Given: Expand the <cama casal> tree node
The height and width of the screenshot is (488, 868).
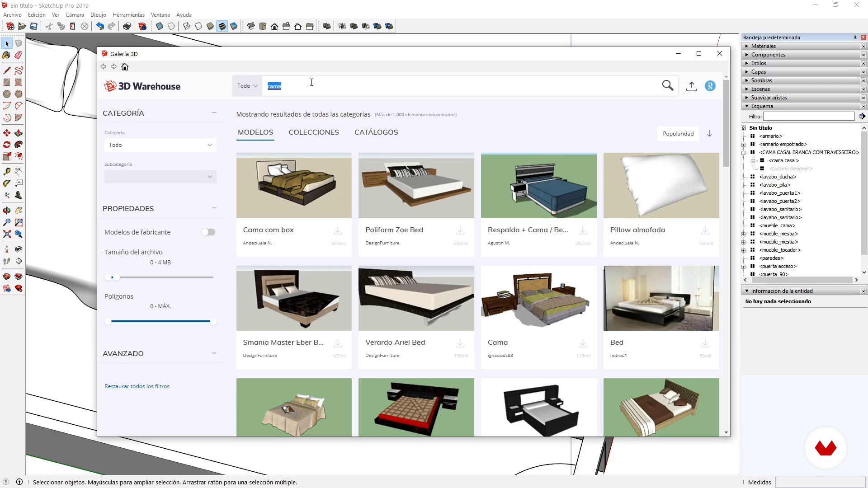Looking at the screenshot, I should click(753, 160).
